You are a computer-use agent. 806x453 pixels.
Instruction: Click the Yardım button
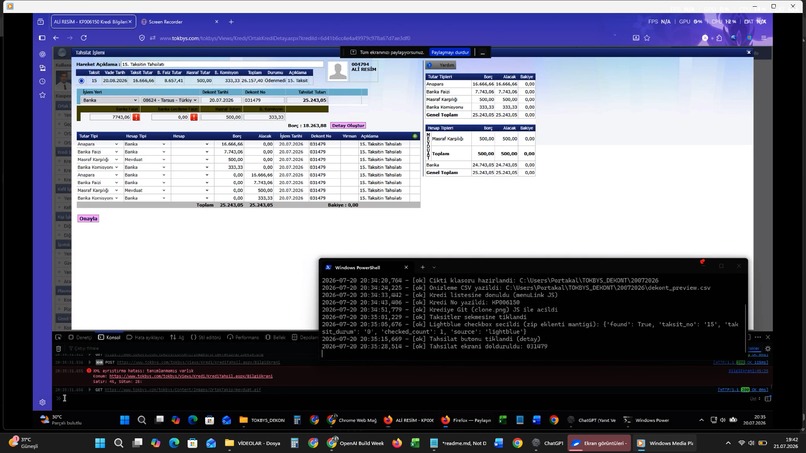(441, 65)
